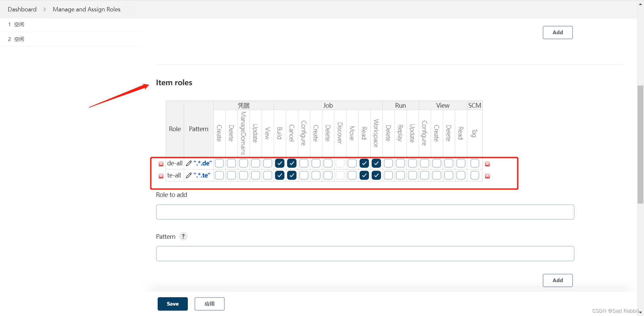Enable Job Move for te-all
The width and height of the screenshot is (644, 316).
[x=352, y=175]
